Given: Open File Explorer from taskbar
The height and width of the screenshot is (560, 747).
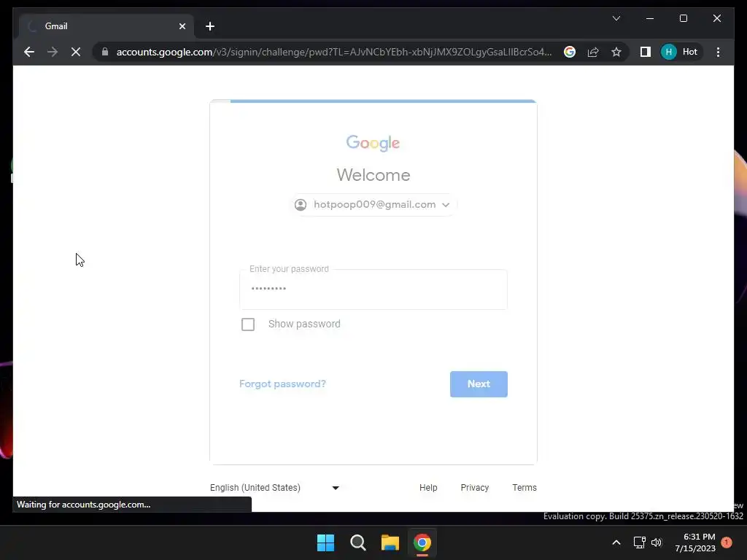Looking at the screenshot, I should point(390,542).
